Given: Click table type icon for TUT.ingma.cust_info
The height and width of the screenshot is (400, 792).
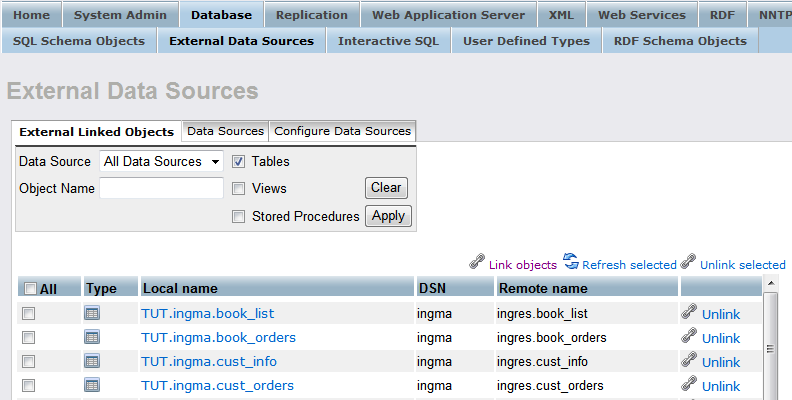Looking at the screenshot, I should [x=92, y=362].
